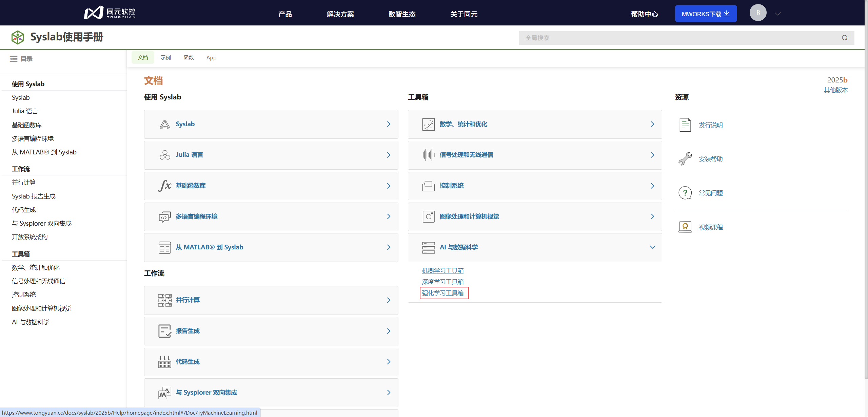Open the 帮助中心 link
The image size is (868, 417).
[x=644, y=14]
